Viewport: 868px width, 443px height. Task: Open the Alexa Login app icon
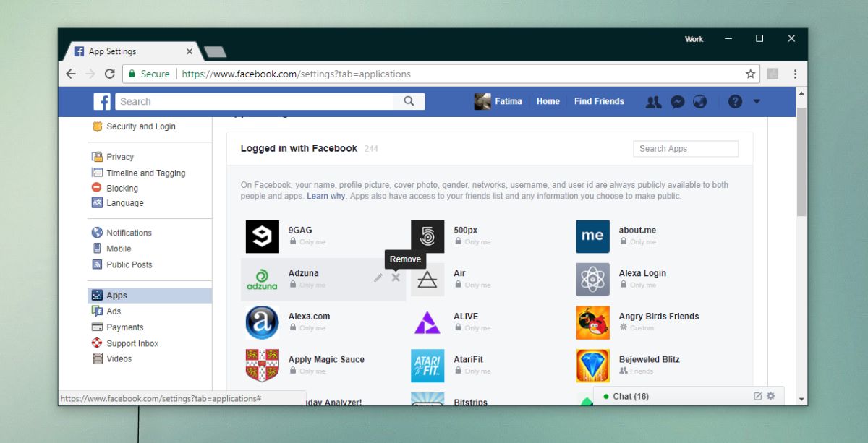click(x=592, y=280)
